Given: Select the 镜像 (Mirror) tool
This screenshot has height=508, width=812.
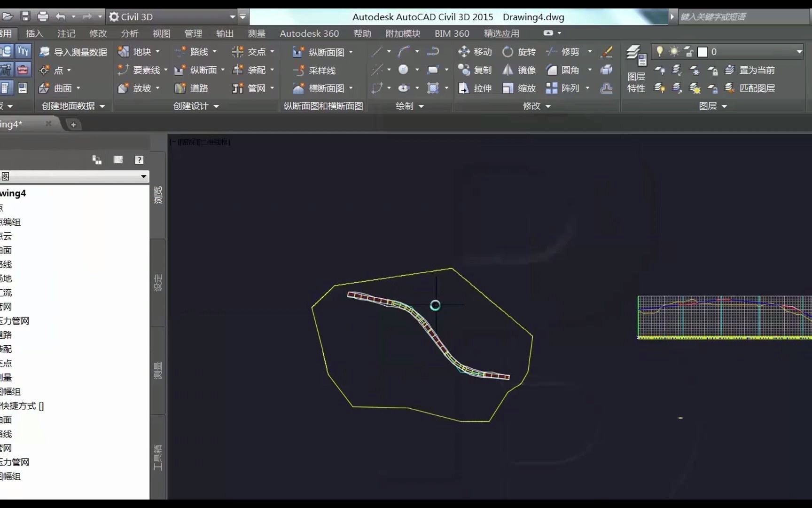Looking at the screenshot, I should [519, 70].
